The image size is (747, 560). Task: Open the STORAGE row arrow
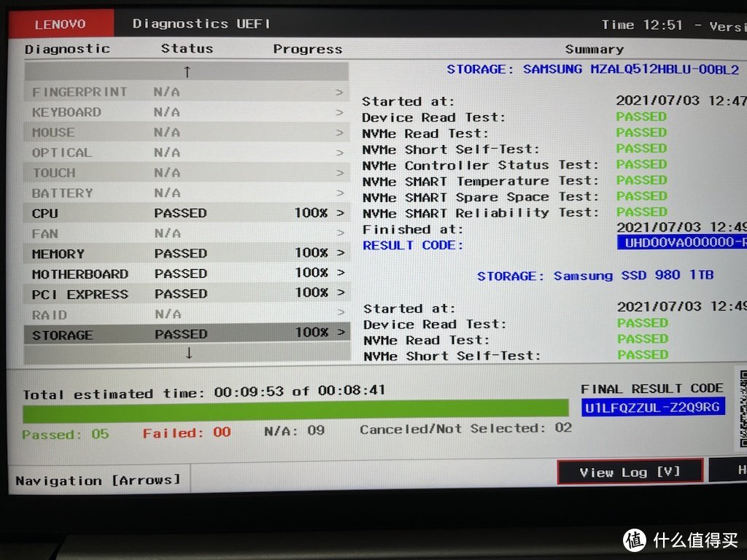click(341, 332)
